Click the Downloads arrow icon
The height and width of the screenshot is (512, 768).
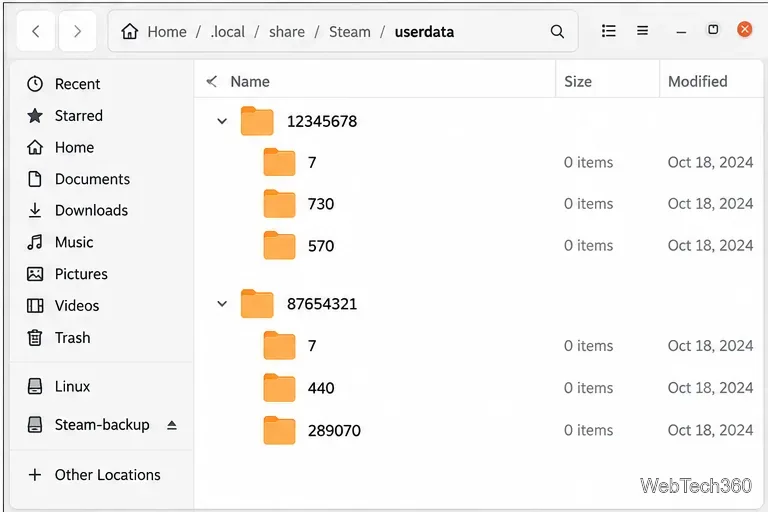pos(35,210)
